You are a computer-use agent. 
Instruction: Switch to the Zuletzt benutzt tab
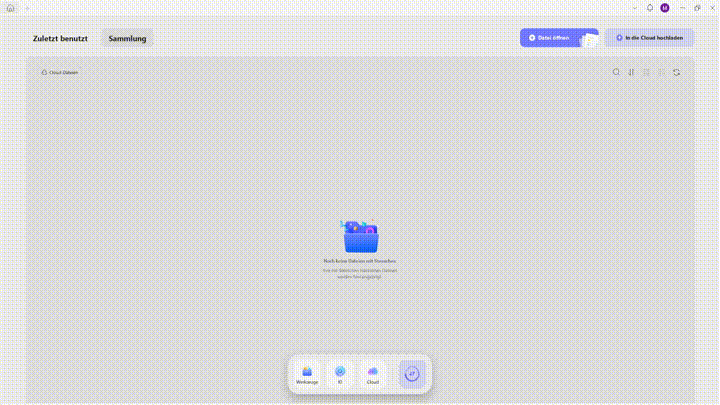coord(60,39)
